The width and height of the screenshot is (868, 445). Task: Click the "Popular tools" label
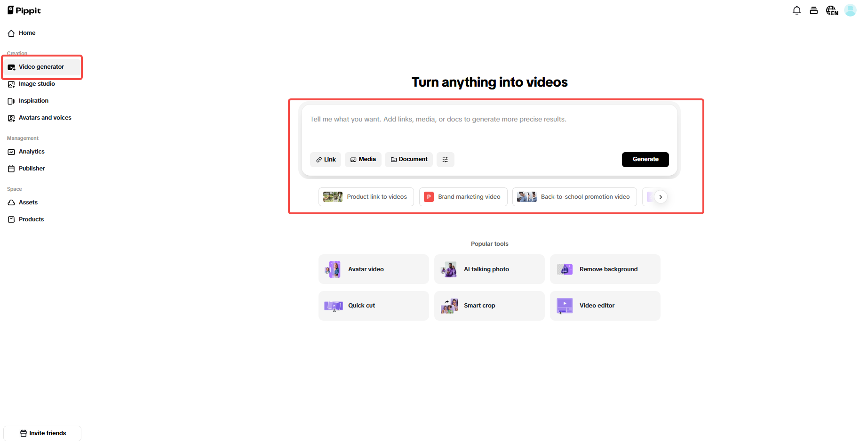pos(489,244)
